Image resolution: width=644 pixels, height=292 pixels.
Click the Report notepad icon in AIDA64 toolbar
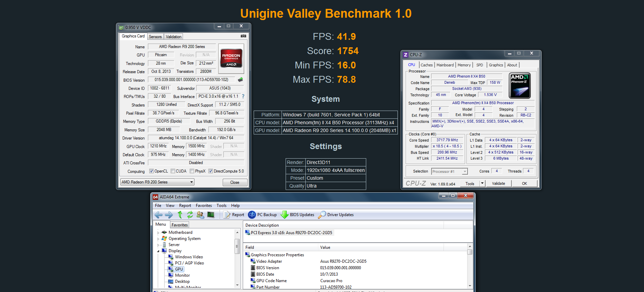tap(227, 215)
